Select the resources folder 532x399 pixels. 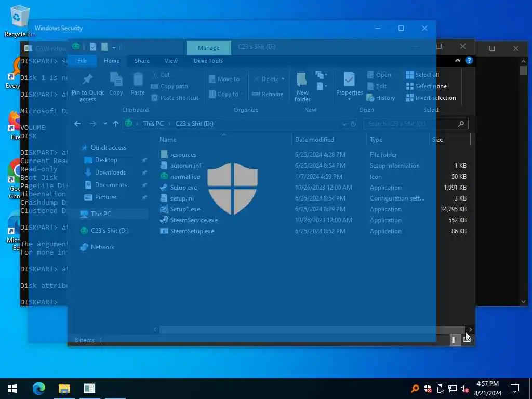point(183,155)
